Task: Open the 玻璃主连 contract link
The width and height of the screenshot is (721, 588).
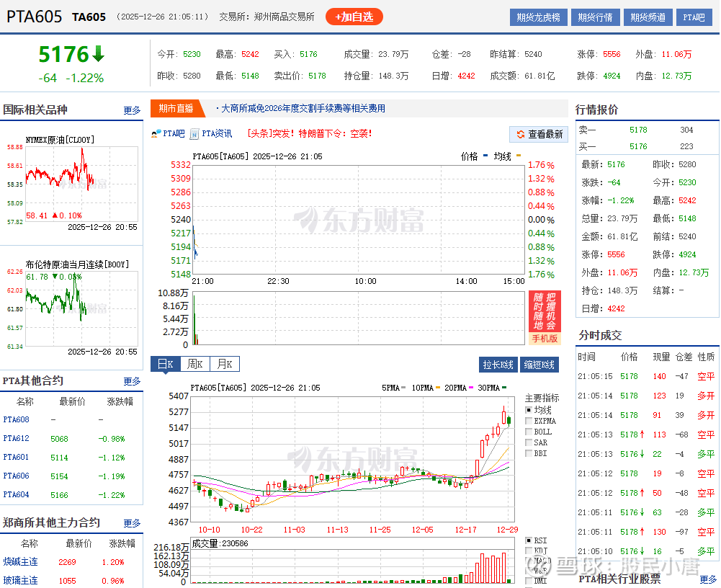Action: tap(21, 581)
